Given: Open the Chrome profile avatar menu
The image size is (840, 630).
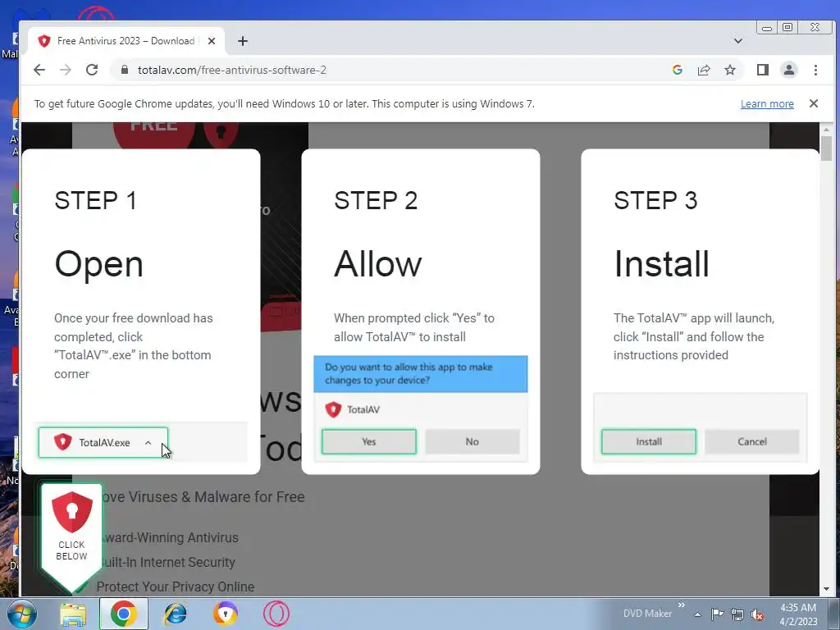Looking at the screenshot, I should [x=788, y=71].
